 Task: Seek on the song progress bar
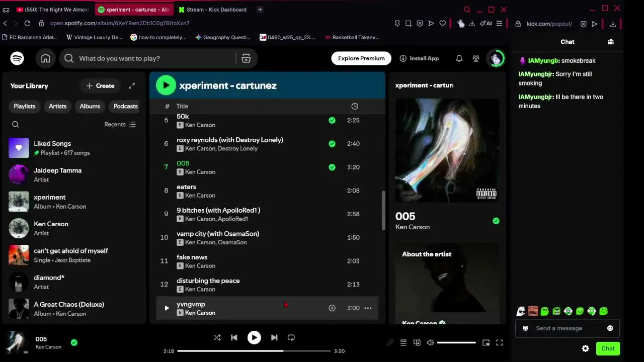point(254,351)
